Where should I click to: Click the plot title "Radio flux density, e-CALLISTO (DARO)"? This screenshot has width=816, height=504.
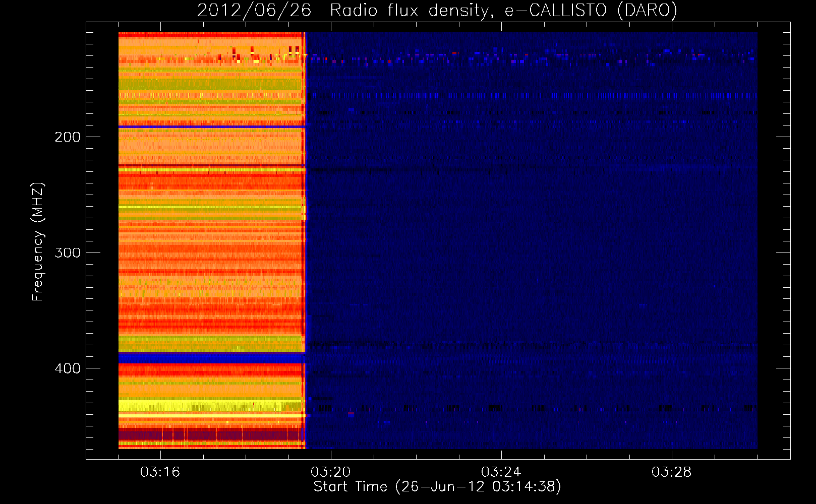(503, 11)
